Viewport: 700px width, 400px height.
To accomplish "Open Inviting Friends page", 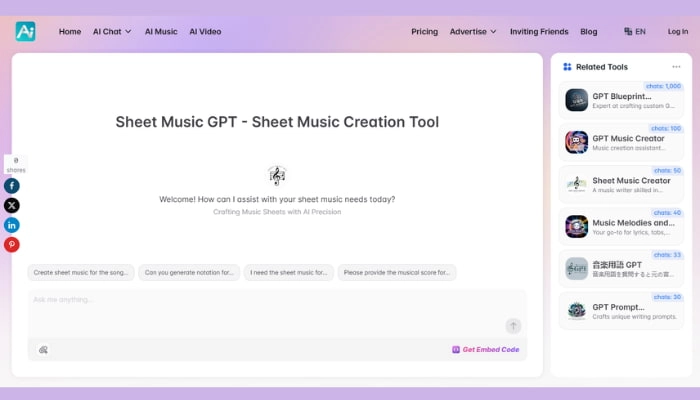I will click(539, 32).
